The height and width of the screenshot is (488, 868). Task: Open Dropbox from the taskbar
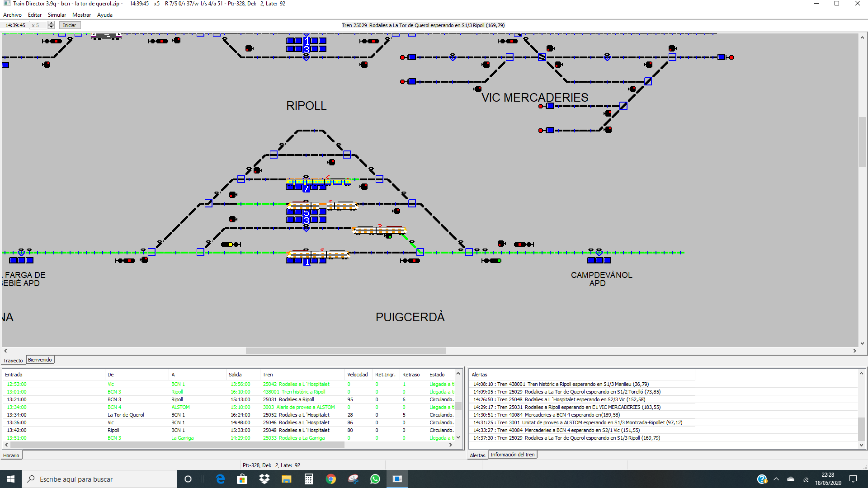(x=264, y=479)
